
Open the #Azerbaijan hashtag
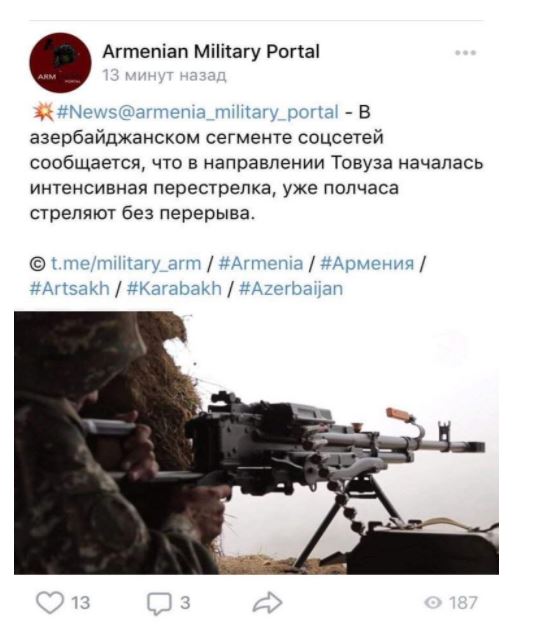tap(291, 289)
